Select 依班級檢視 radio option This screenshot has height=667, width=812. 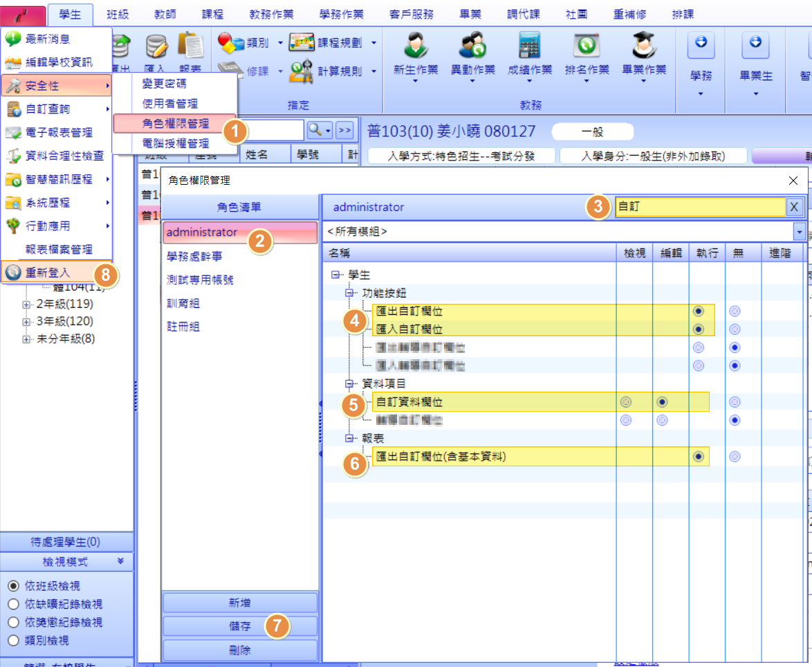click(x=13, y=585)
